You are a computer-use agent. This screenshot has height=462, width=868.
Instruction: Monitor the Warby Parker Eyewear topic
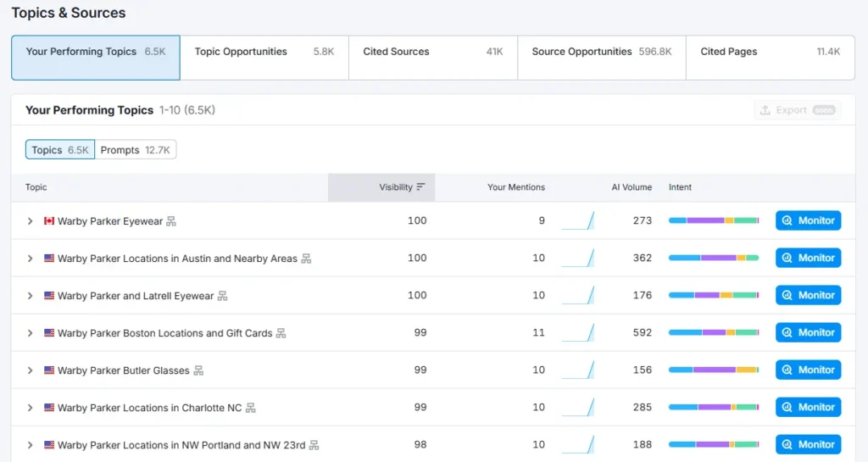click(808, 220)
